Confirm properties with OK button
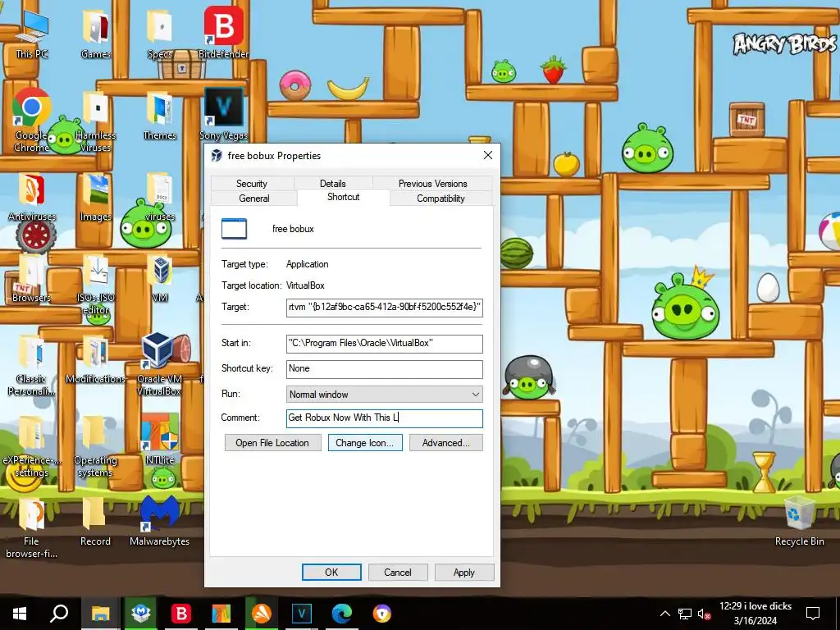The height and width of the screenshot is (630, 840). click(331, 572)
